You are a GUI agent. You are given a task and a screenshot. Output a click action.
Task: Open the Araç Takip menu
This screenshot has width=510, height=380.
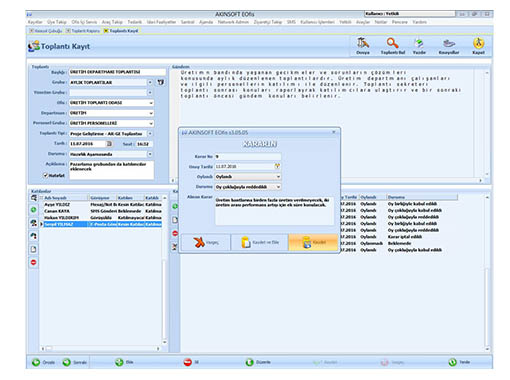tap(112, 22)
